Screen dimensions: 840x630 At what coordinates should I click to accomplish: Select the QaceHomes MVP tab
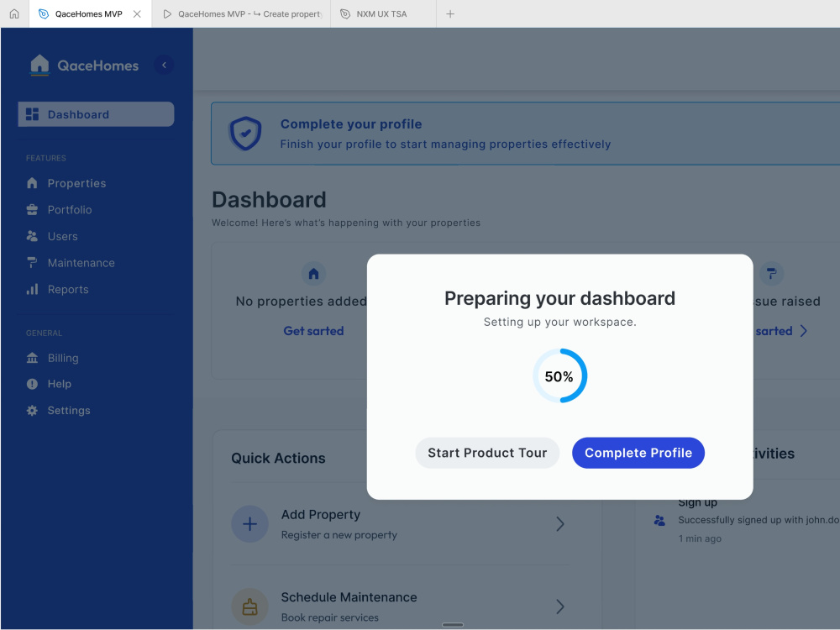(x=91, y=14)
